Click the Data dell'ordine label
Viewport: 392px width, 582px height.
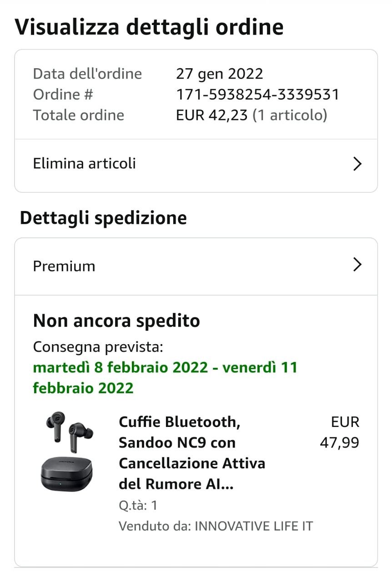coord(87,74)
